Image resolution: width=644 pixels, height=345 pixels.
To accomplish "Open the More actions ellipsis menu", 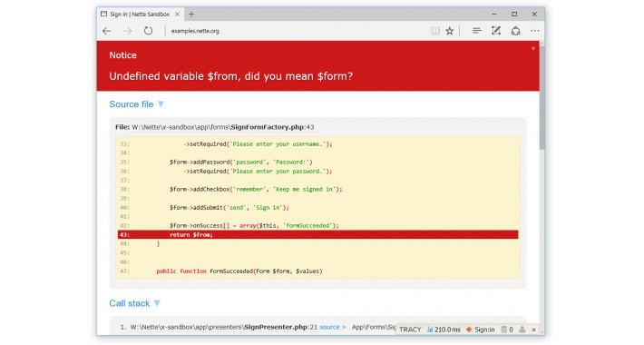I will point(535,31).
